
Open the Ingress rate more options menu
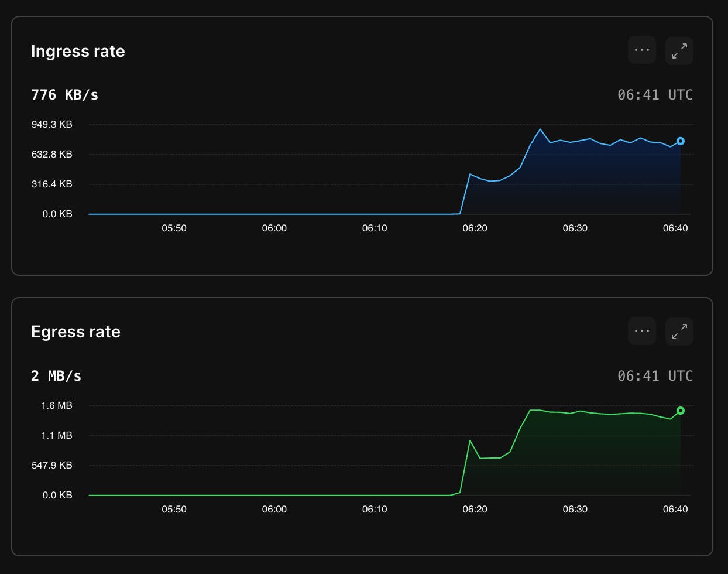pyautogui.click(x=642, y=50)
